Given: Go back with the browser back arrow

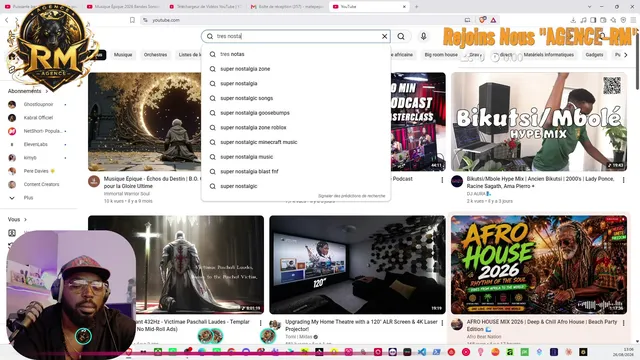Looking at the screenshot, I should (x=7, y=20).
